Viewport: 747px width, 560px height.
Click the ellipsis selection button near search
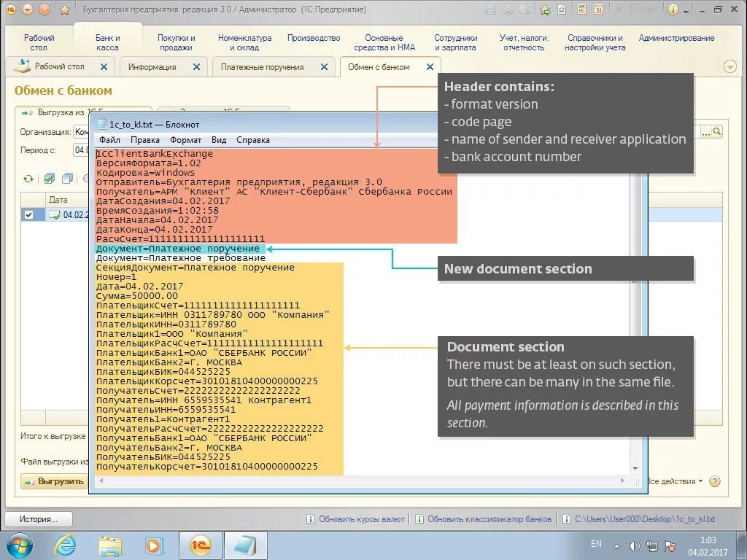click(706, 132)
